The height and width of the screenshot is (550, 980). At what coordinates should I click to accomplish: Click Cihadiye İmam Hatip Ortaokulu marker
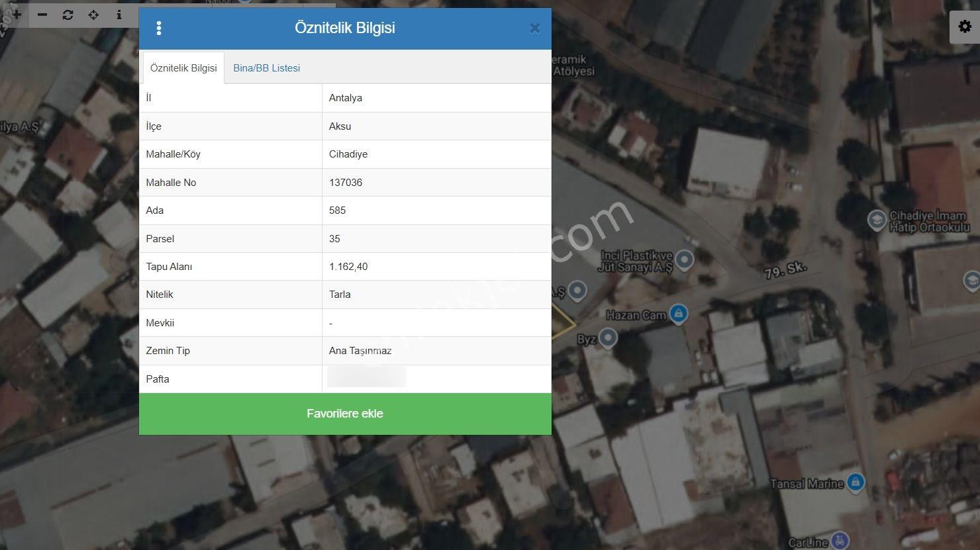(x=877, y=220)
